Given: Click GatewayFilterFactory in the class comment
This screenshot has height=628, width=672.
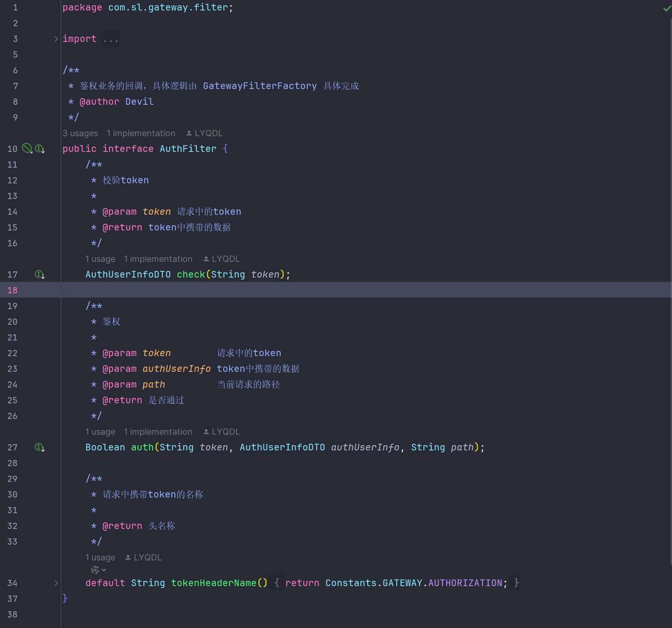Looking at the screenshot, I should [260, 86].
